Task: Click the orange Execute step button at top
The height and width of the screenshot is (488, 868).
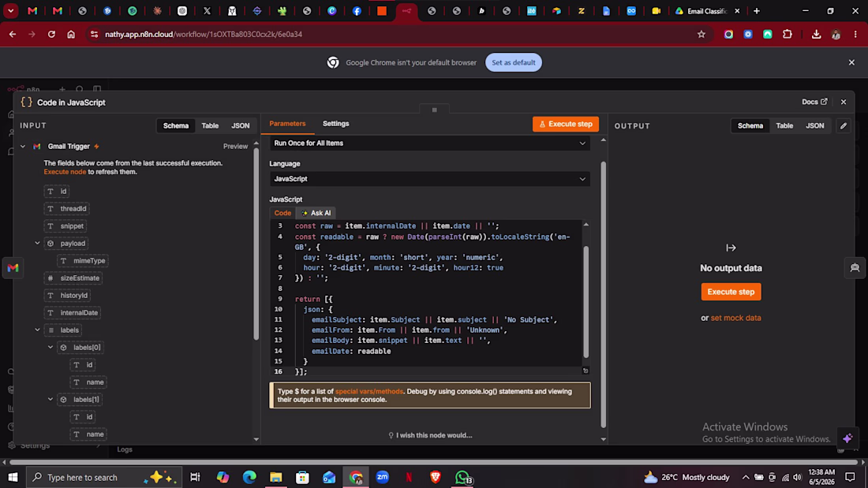Action: pos(566,124)
